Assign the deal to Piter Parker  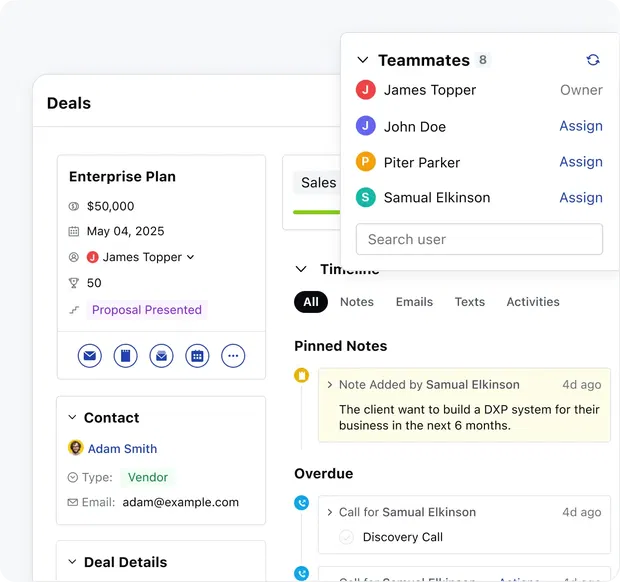[580, 162]
